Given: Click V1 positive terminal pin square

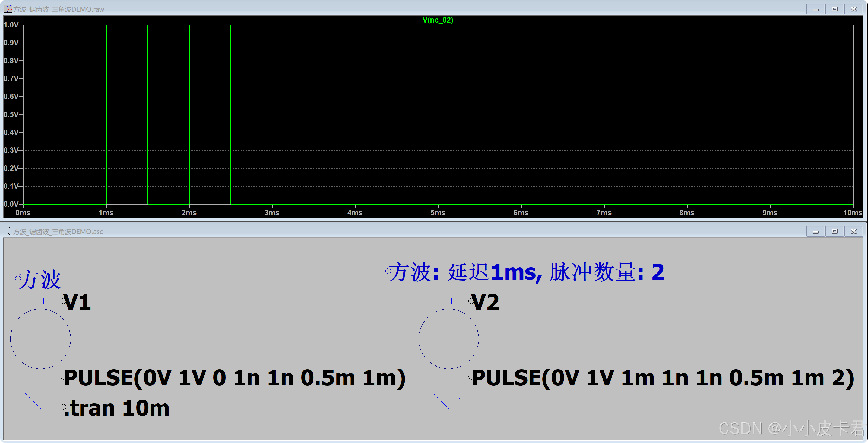Looking at the screenshot, I should click(41, 301).
